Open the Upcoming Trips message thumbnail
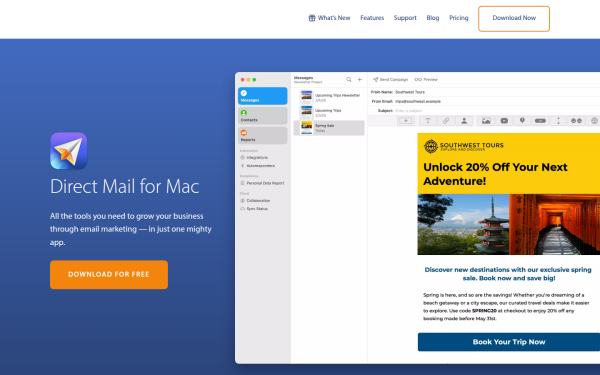 tap(306, 112)
